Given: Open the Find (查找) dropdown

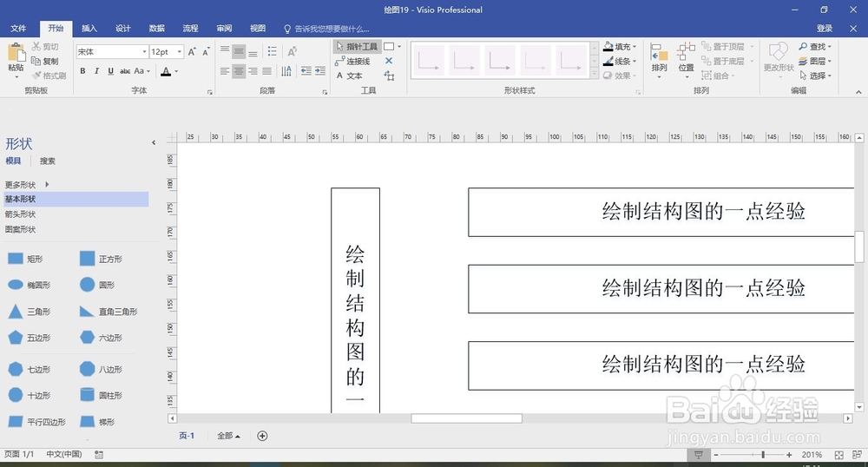Looking at the screenshot, I should (x=815, y=47).
